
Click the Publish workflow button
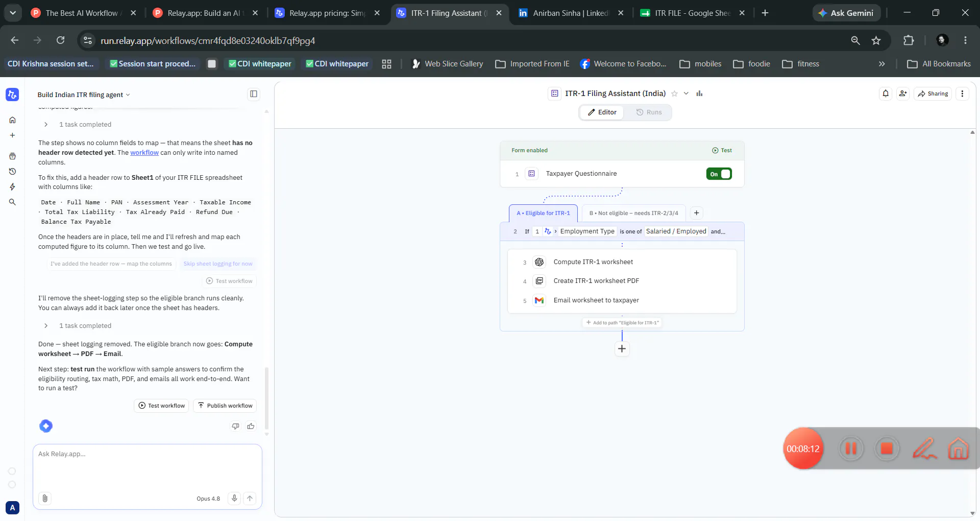(225, 406)
